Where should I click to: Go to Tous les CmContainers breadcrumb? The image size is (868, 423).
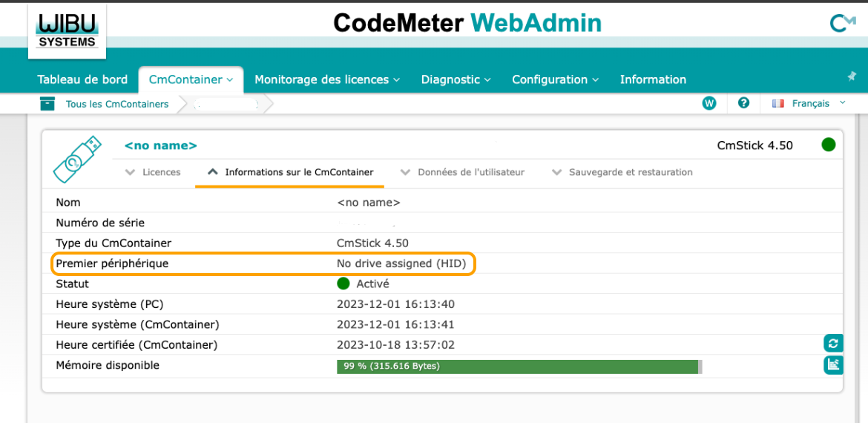(x=117, y=104)
